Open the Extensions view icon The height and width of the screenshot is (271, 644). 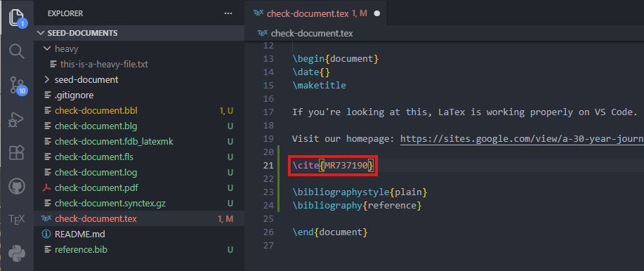(x=17, y=153)
